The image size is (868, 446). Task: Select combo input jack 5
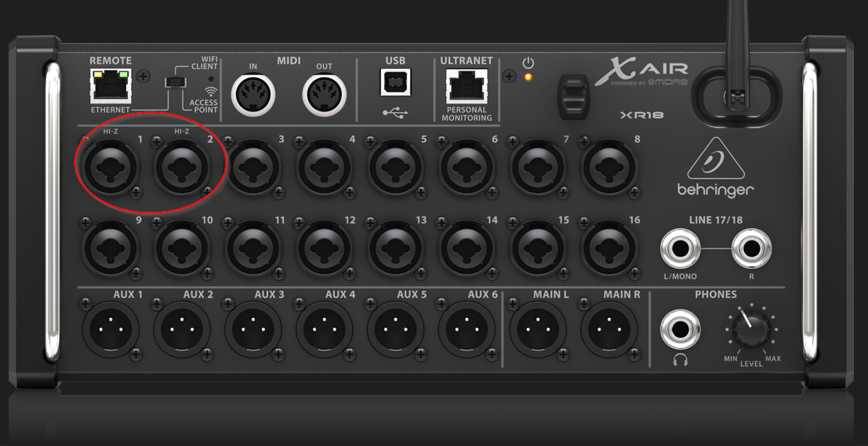[x=395, y=166]
